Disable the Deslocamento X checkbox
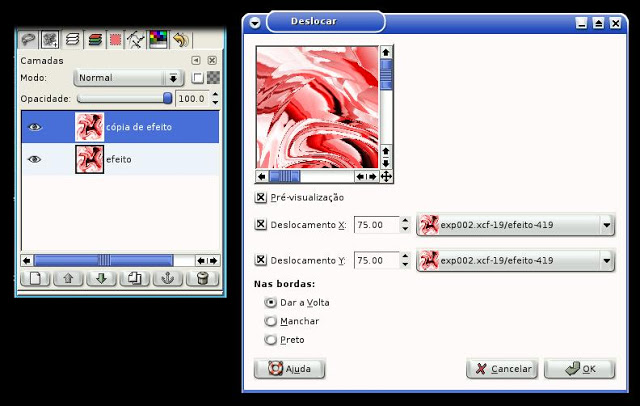The width and height of the screenshot is (640, 406). (x=261, y=225)
